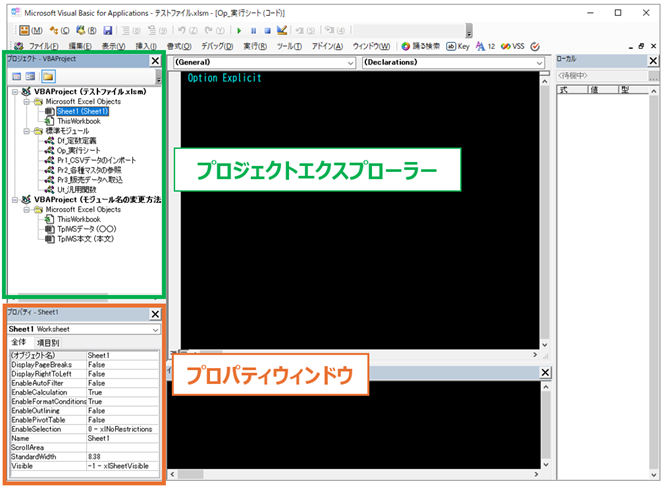
Task: Open the 書式(O) menu
Action: coord(179,46)
